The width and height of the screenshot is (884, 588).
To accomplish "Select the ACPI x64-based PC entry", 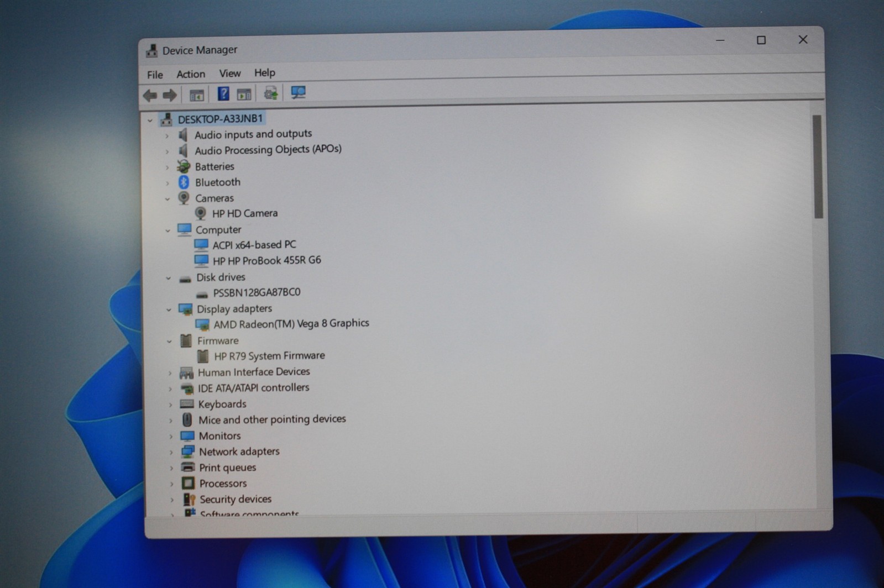I will (254, 244).
